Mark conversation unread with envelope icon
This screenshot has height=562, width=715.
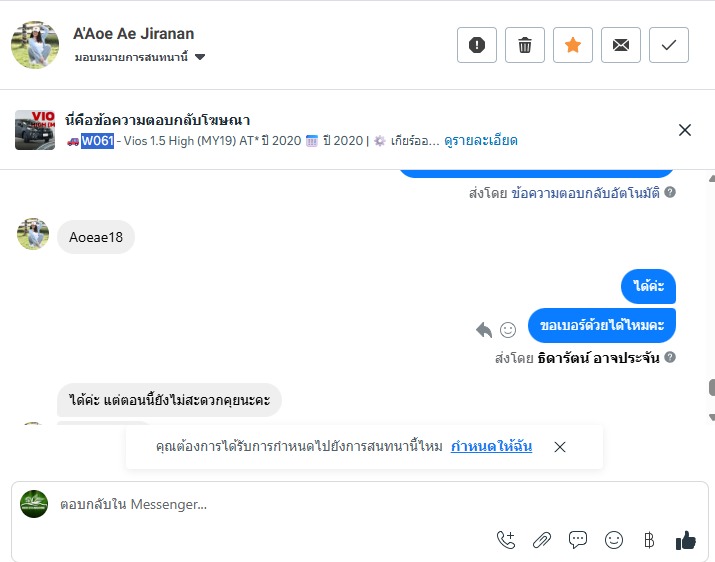point(621,45)
